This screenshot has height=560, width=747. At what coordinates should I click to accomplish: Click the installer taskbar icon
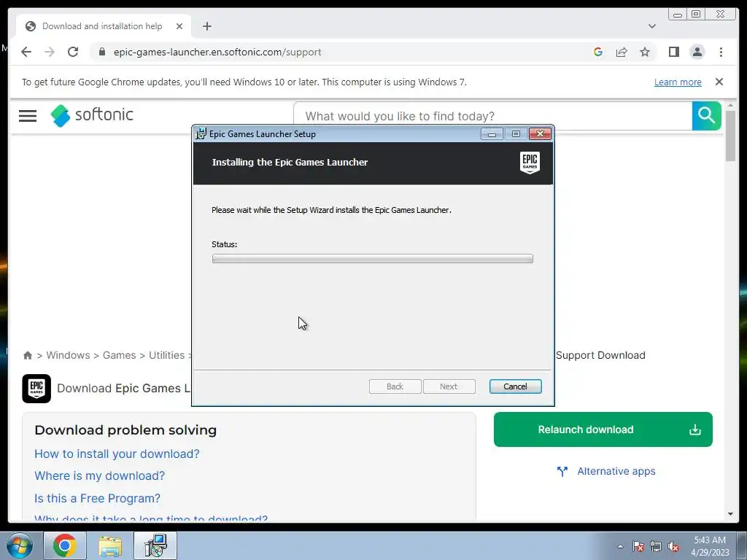click(155, 545)
